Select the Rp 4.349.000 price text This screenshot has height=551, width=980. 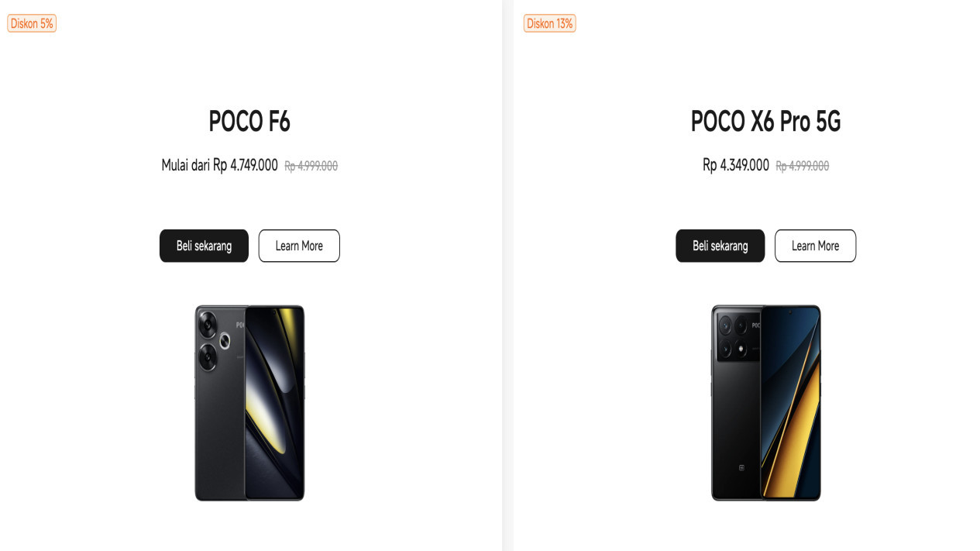pos(736,165)
